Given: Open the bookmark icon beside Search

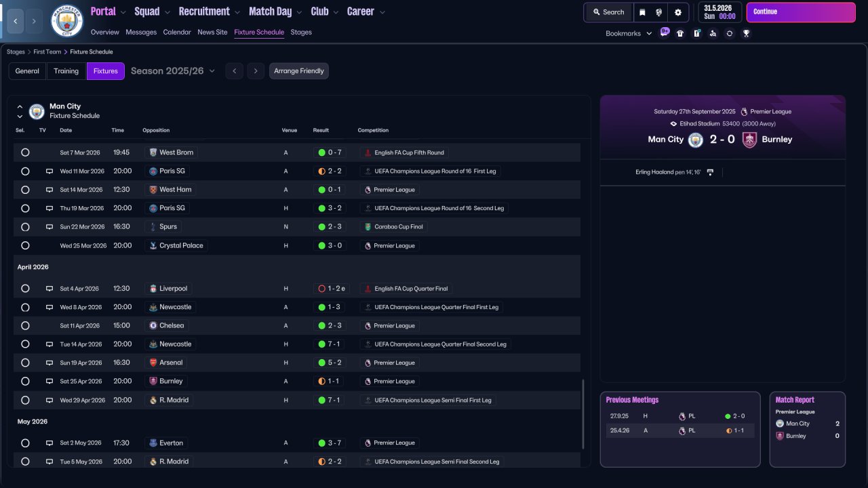Looking at the screenshot, I should tap(642, 12).
